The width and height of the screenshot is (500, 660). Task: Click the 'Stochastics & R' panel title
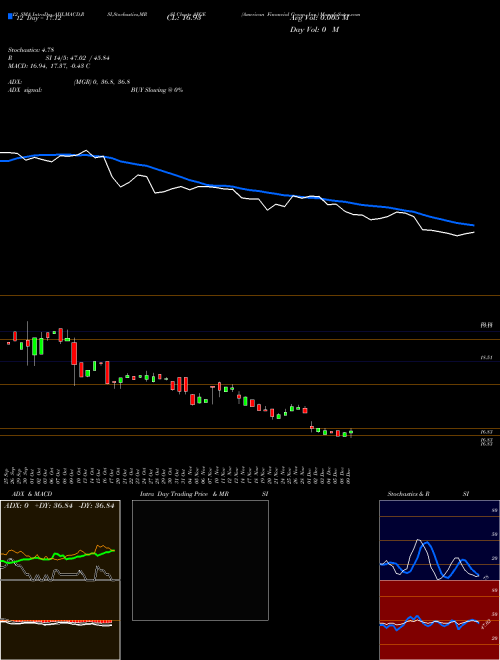click(x=408, y=494)
